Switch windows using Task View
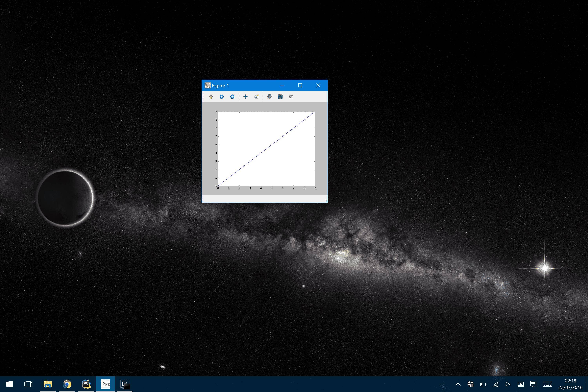The width and height of the screenshot is (588, 392). point(28,384)
